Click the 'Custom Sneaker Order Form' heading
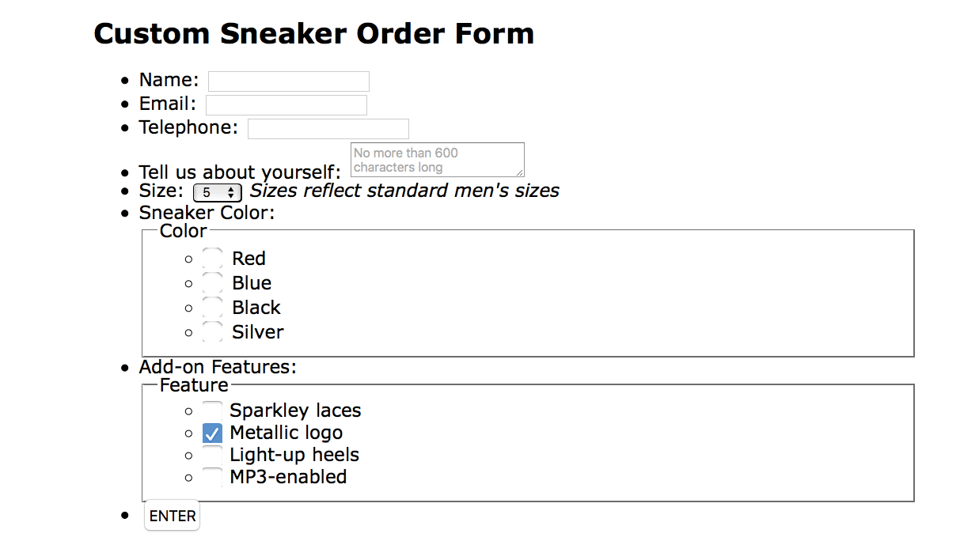Image resolution: width=979 pixels, height=560 pixels. click(313, 34)
